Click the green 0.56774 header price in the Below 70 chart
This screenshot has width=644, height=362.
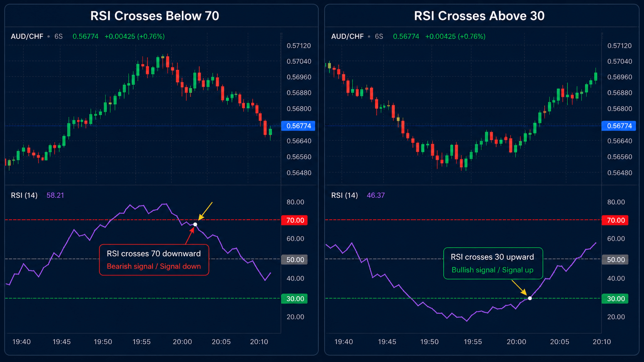click(86, 37)
